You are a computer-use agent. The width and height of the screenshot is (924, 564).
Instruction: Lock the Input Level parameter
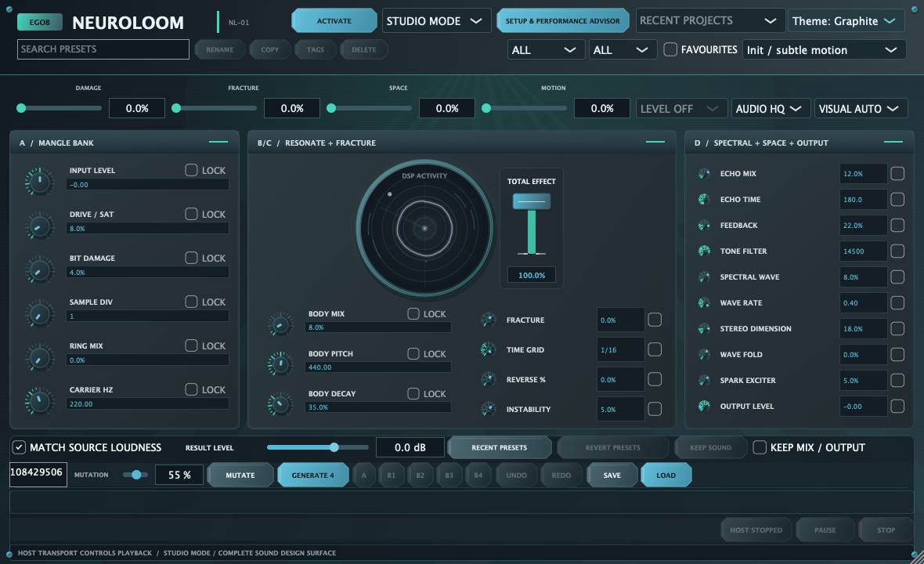tap(191, 170)
